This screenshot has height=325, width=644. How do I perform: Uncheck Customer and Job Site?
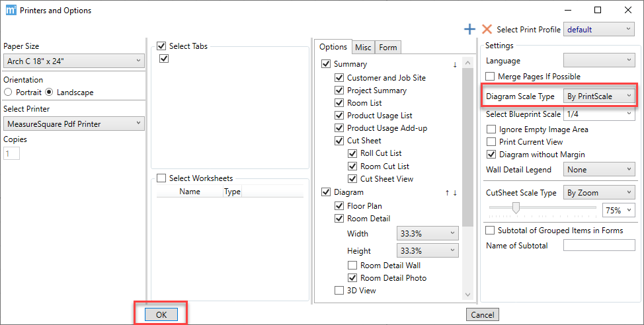pyautogui.click(x=339, y=77)
